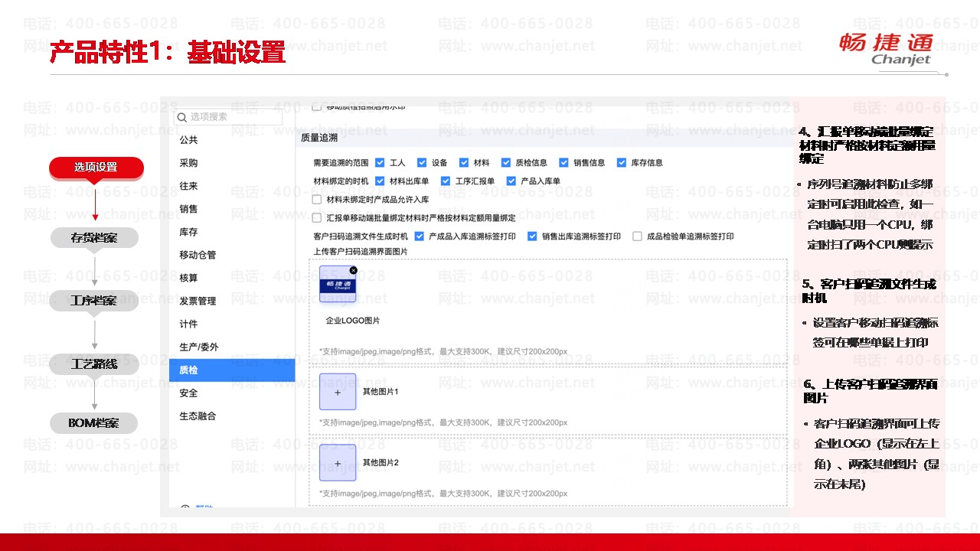
Task: Focus the 选项搜索 search field
Action: 228,117
